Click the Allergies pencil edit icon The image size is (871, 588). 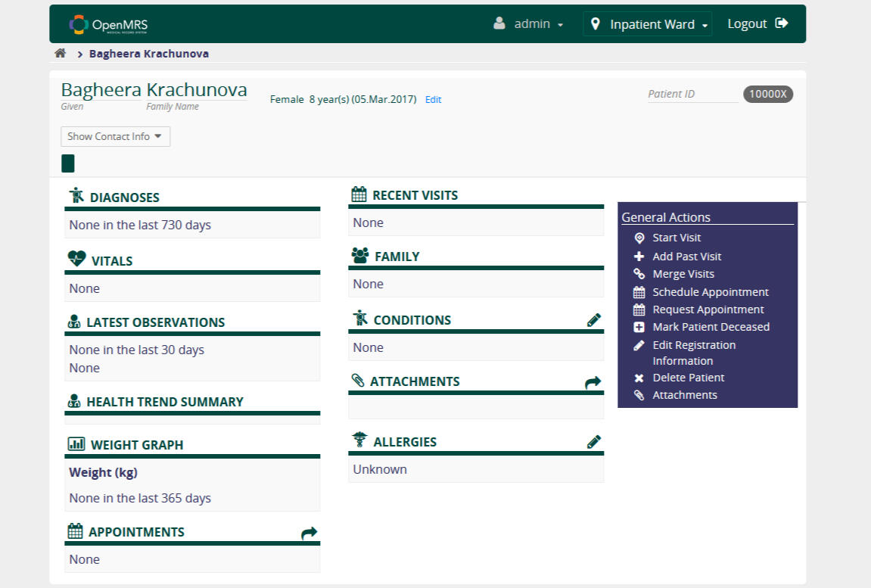[594, 442]
